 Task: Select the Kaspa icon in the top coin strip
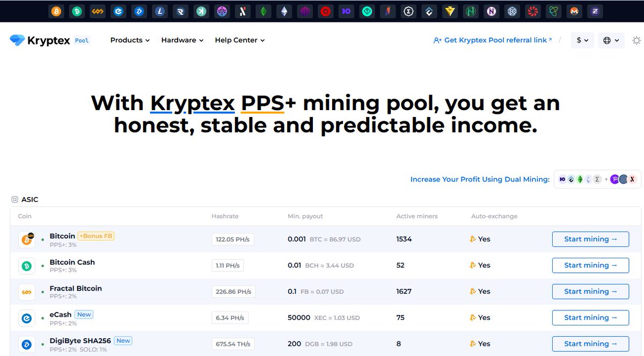[201, 11]
